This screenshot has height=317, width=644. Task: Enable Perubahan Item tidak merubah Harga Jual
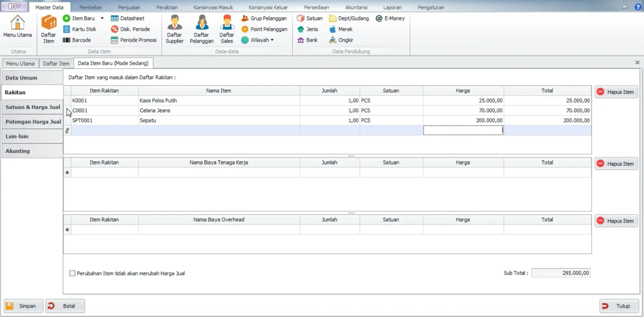coord(72,273)
